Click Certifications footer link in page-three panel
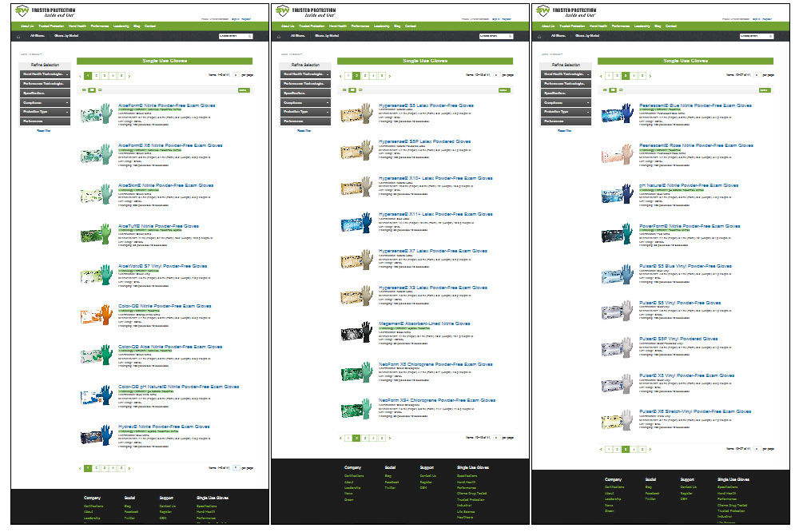This screenshot has width=799, height=532. pyautogui.click(x=614, y=487)
